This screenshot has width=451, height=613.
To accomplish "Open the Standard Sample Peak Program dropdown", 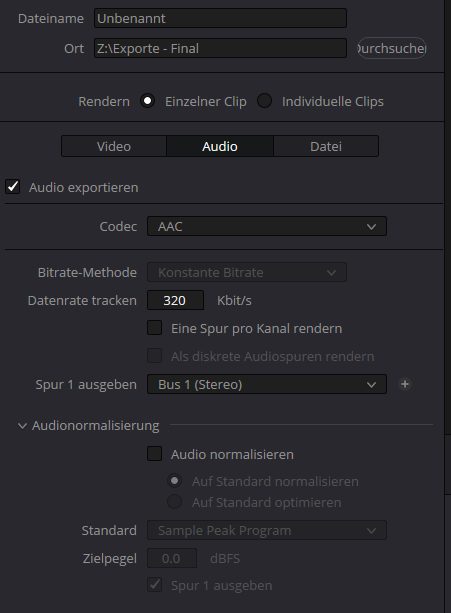I will tap(267, 531).
